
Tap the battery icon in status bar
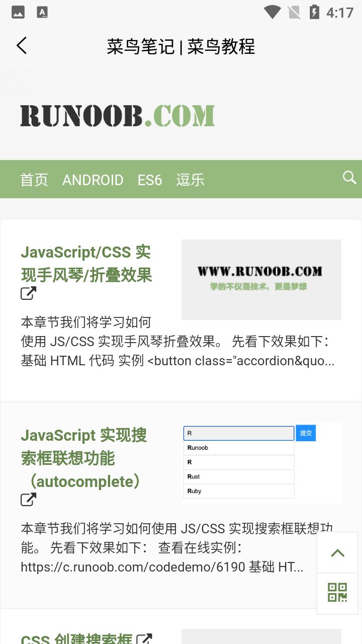314,12
